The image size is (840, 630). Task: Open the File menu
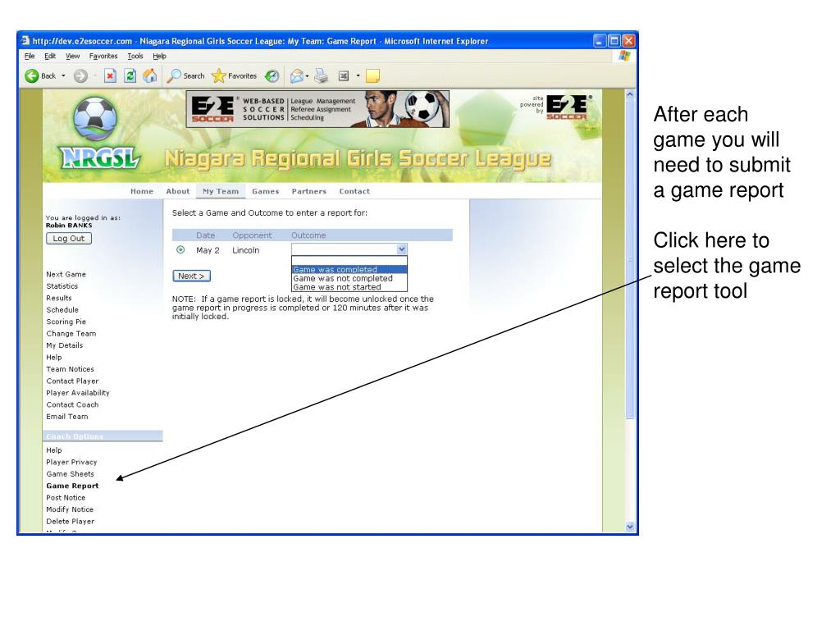[30, 56]
